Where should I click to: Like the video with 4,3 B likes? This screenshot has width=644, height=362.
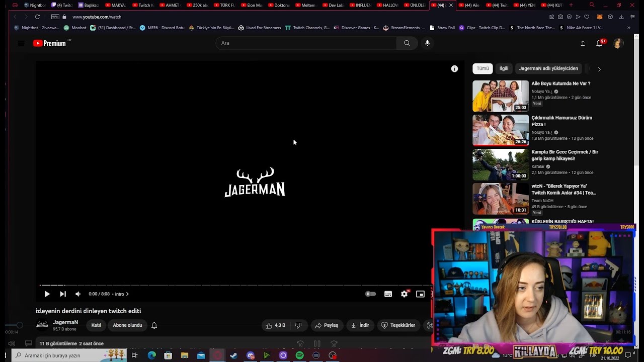tap(275, 325)
